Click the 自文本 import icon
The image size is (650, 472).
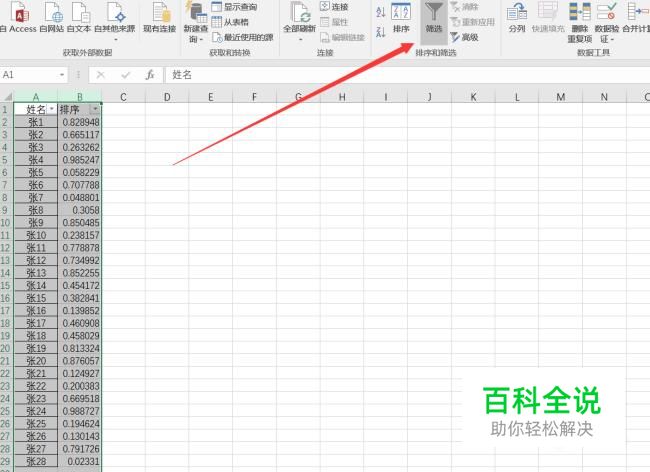(x=79, y=17)
